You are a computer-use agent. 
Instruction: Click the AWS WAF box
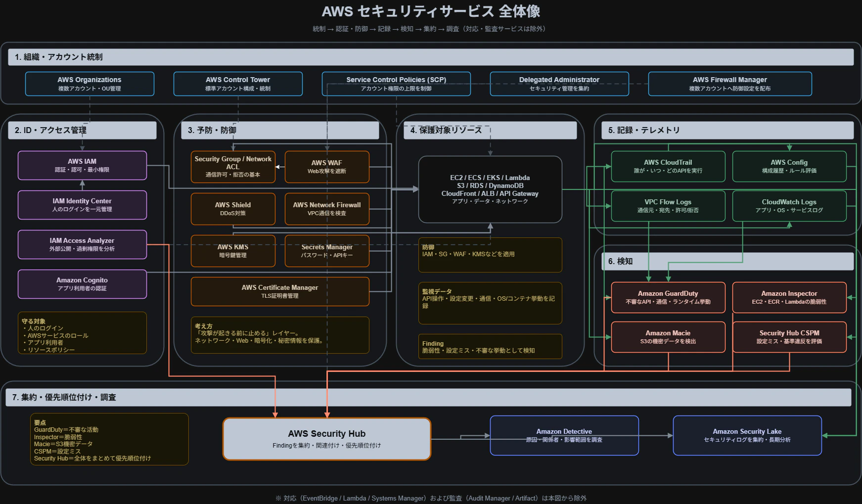point(327,167)
